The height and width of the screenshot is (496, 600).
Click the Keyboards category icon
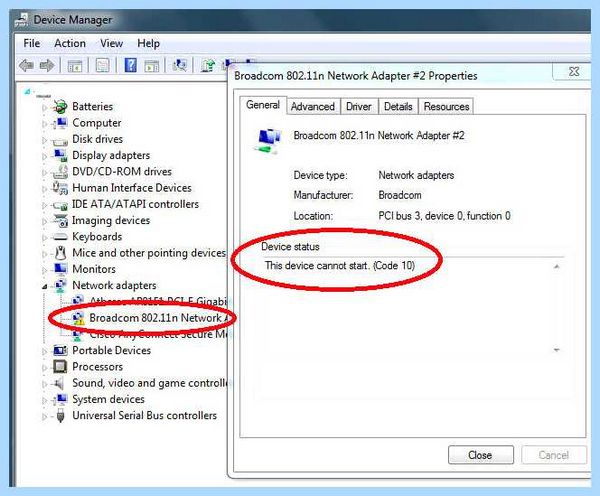[60, 237]
